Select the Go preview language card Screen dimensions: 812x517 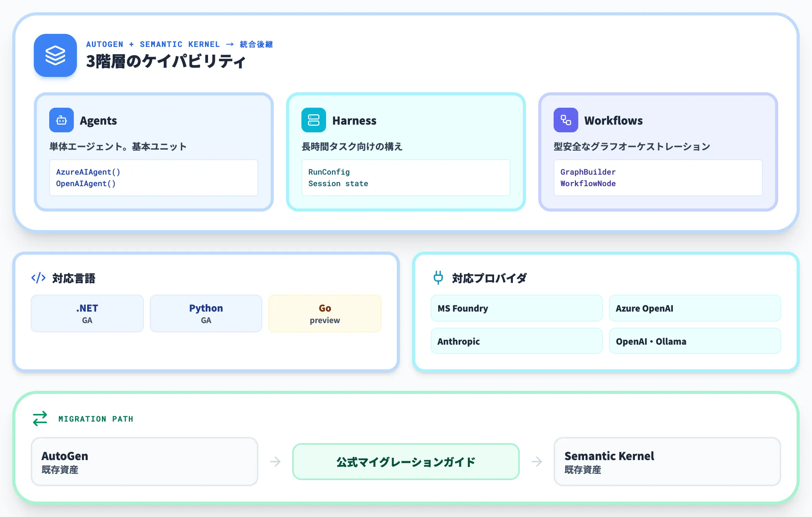pyautogui.click(x=325, y=314)
